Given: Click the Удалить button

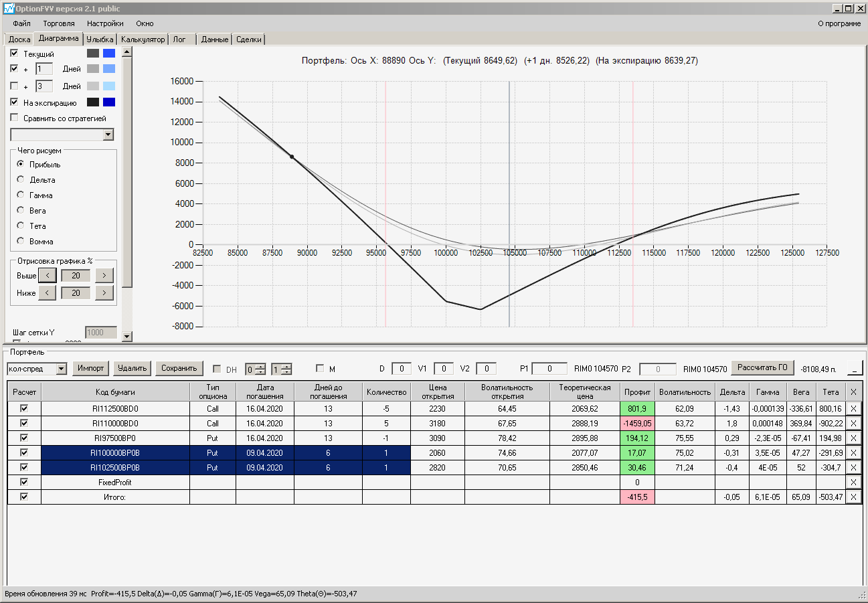Looking at the screenshot, I should point(132,368).
